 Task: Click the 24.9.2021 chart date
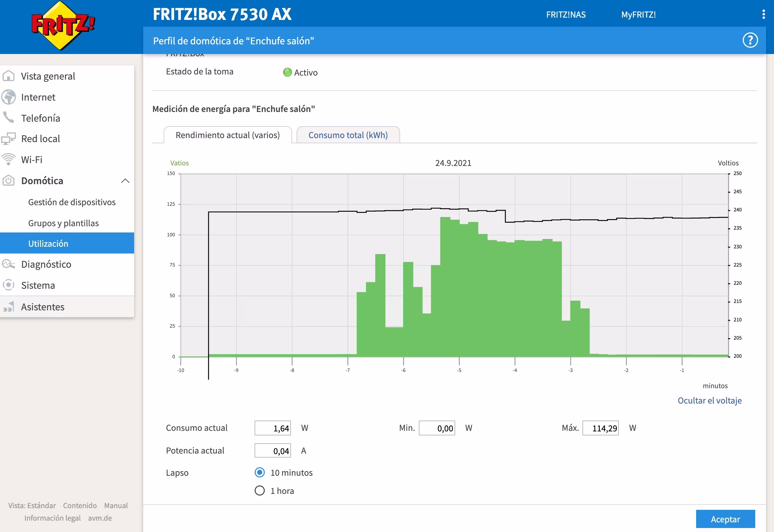click(x=453, y=163)
